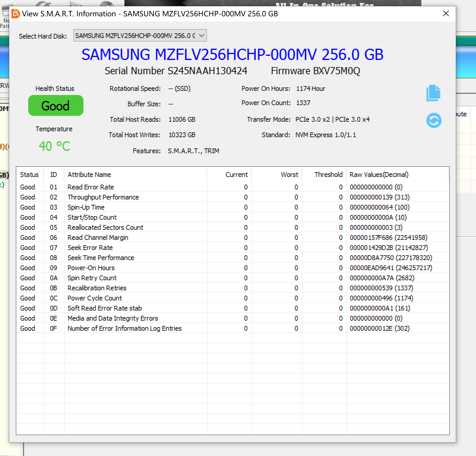Screen dimensions: 476x456
Task: Select the Spin Retry Count row
Action: pyautogui.click(x=233, y=278)
